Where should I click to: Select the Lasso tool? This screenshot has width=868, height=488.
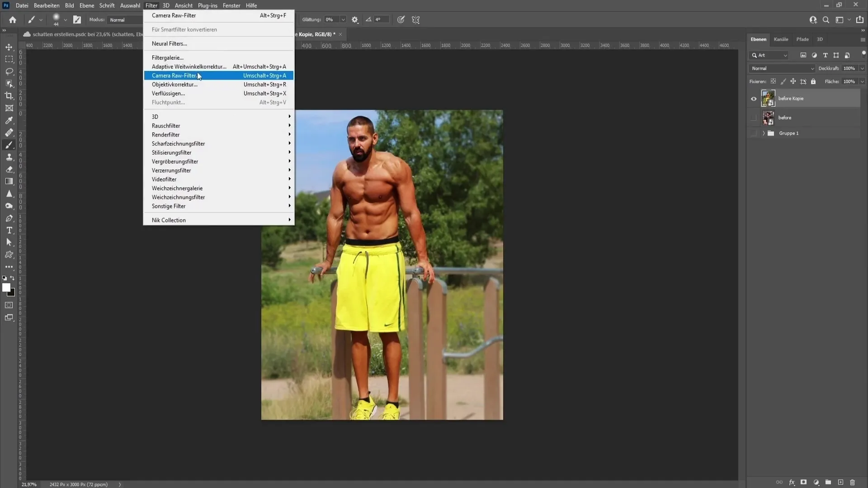(x=9, y=71)
